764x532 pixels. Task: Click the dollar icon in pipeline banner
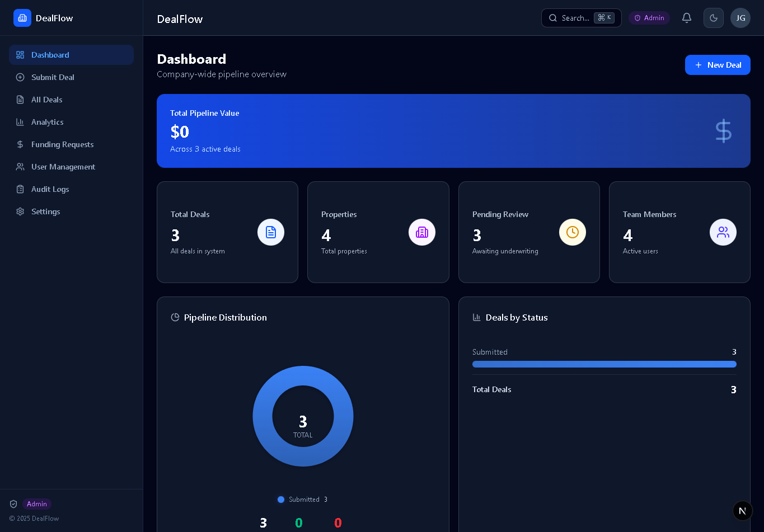(x=723, y=131)
